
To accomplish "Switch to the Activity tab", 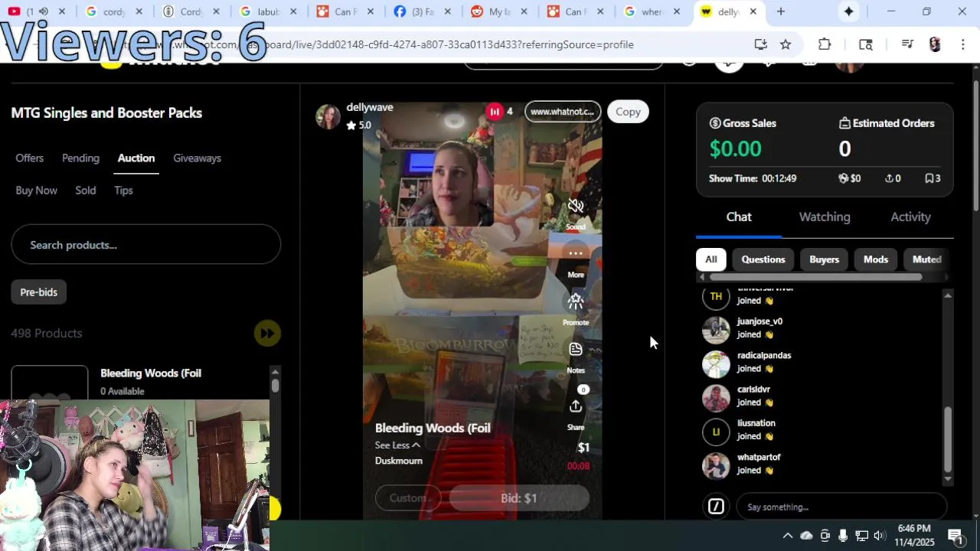I will pos(910,217).
